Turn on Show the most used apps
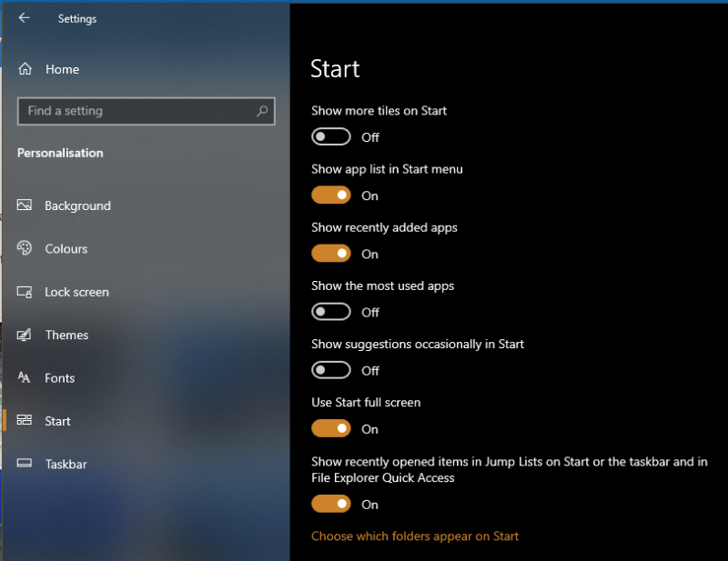 point(331,312)
